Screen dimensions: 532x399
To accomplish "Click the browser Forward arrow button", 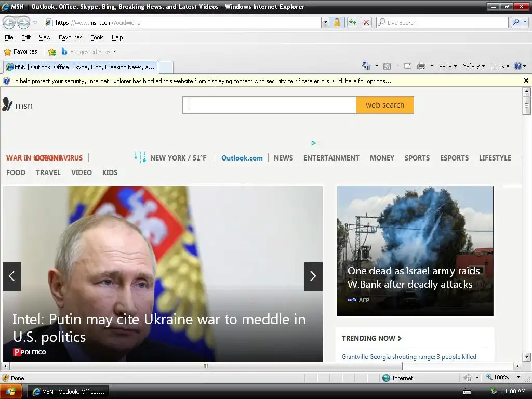I will tap(23, 23).
